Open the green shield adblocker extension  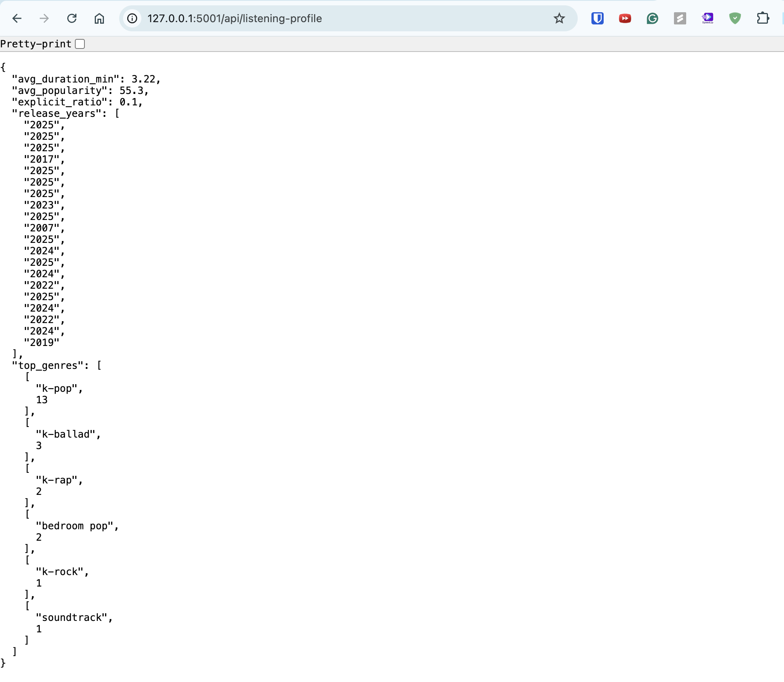736,18
